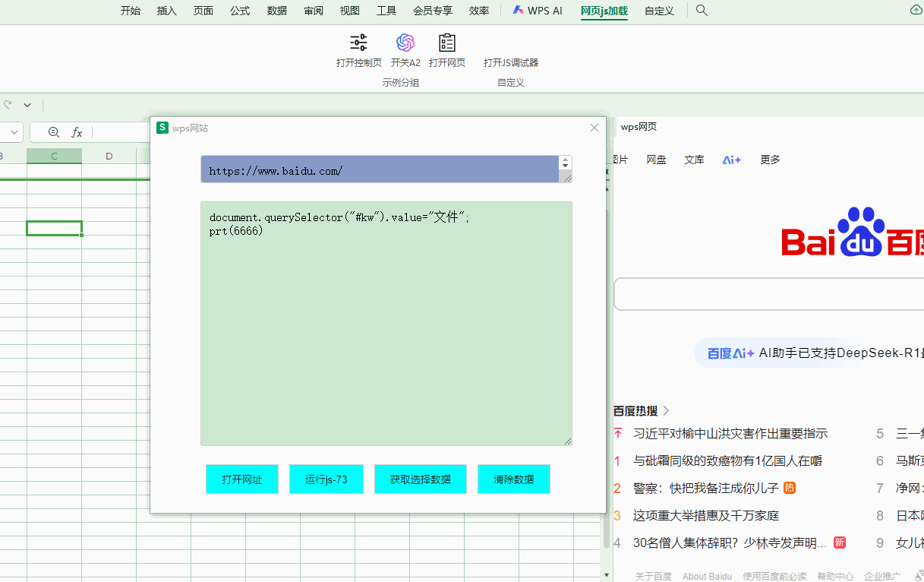Click 帮助中心 footer link

(835, 576)
